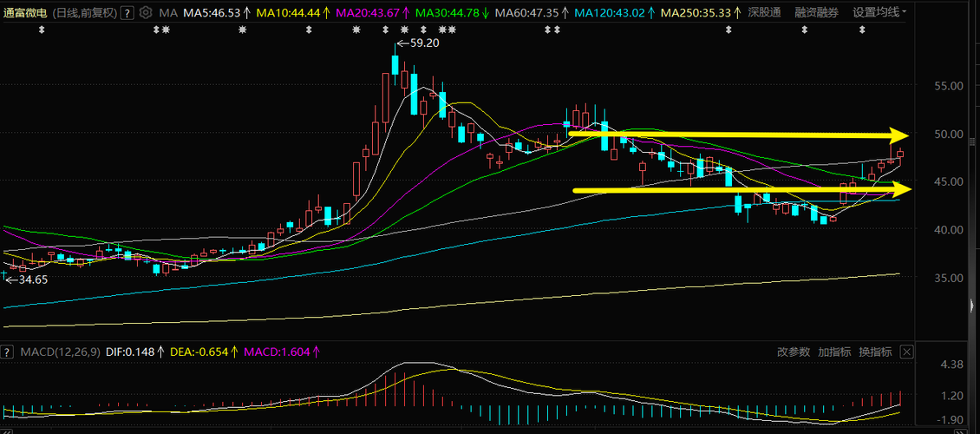Click the event marker below MA5 value
This screenshot has height=434, width=980.
(243, 30)
